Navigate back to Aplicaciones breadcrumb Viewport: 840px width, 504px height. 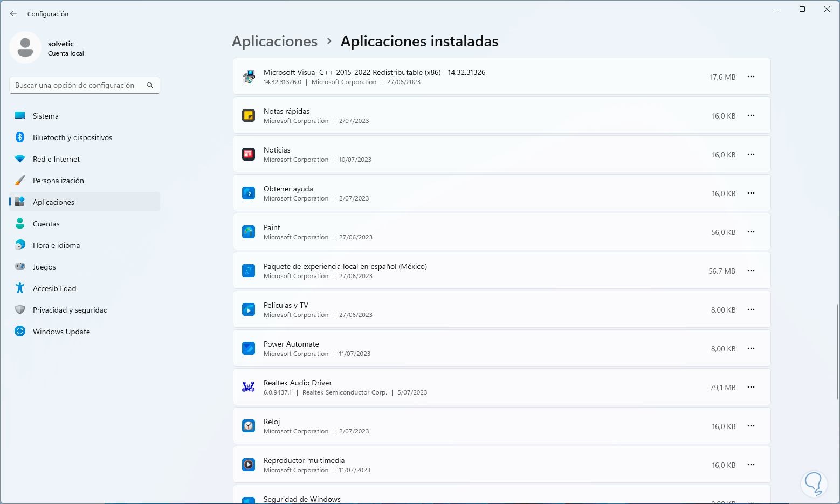point(274,42)
